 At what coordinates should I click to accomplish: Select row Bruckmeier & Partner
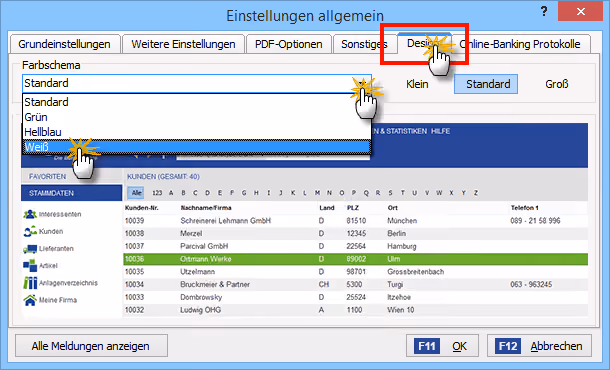click(356, 284)
